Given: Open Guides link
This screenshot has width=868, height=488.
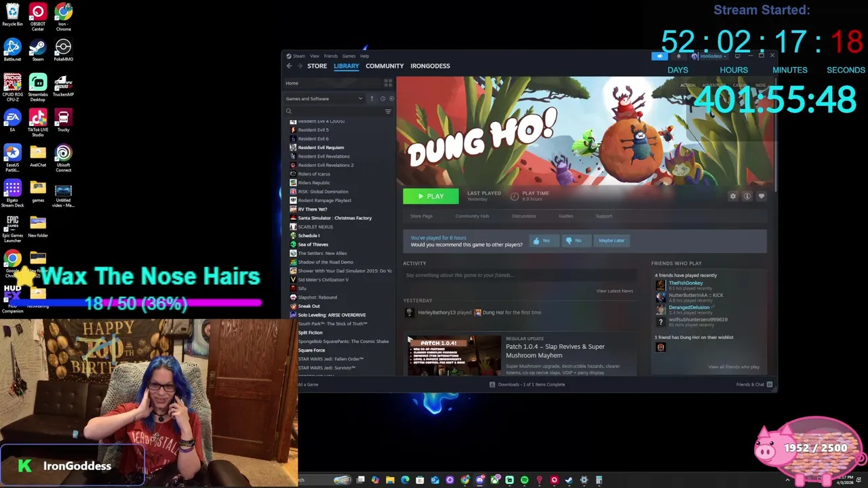Looking at the screenshot, I should [x=566, y=216].
